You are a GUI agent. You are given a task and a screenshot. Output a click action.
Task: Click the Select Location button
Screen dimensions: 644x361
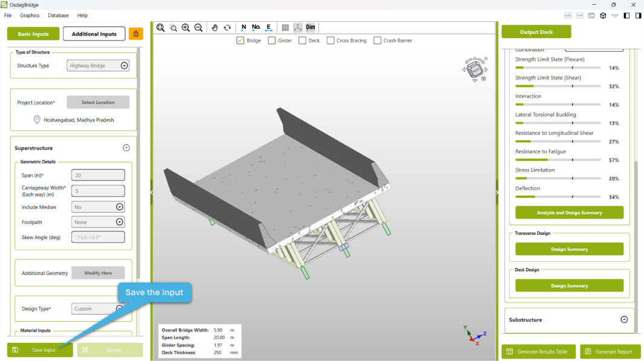(x=98, y=102)
